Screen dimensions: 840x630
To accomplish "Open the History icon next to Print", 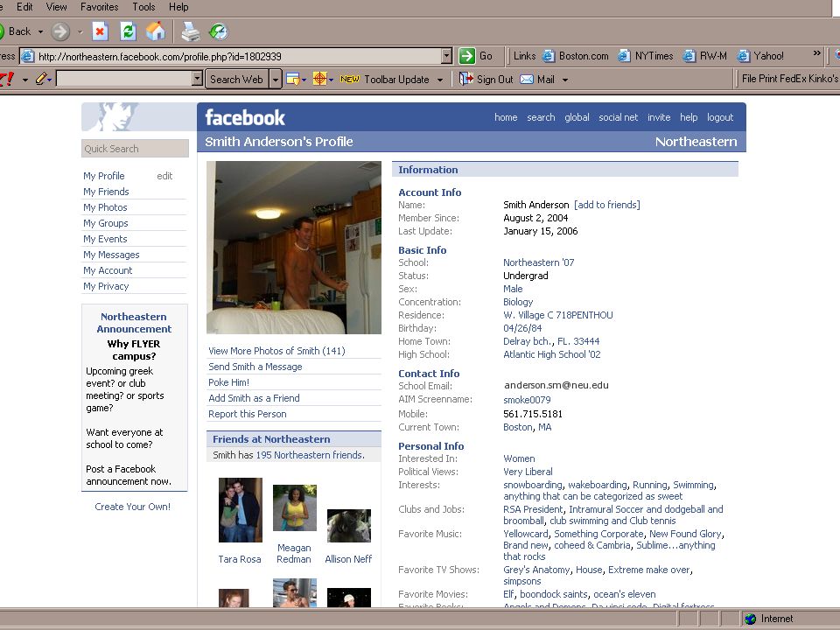I will coord(219,31).
